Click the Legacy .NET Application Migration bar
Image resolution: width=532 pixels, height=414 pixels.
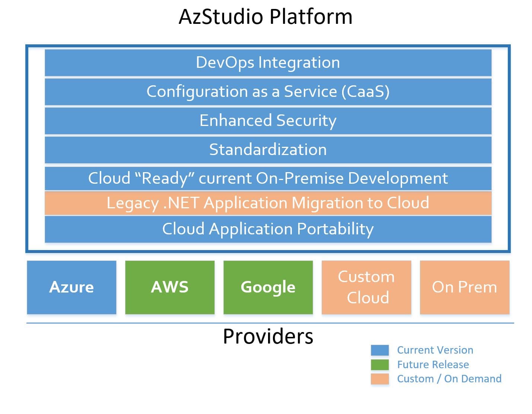[268, 203]
